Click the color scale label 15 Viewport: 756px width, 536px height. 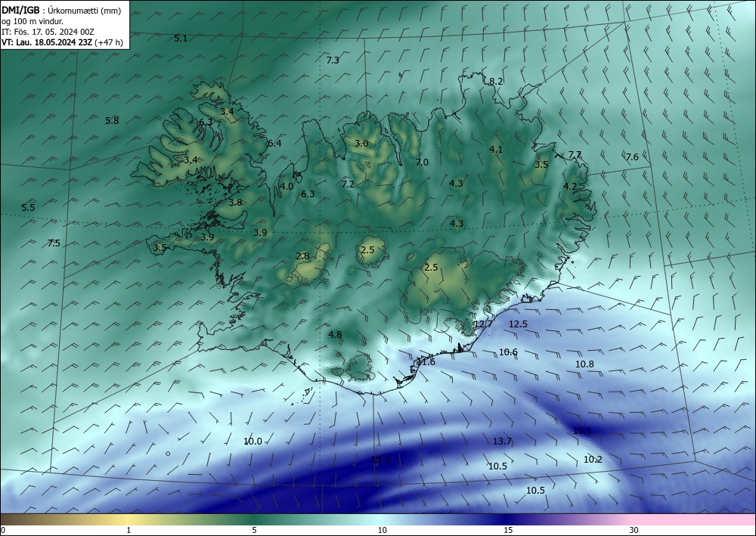click(508, 530)
